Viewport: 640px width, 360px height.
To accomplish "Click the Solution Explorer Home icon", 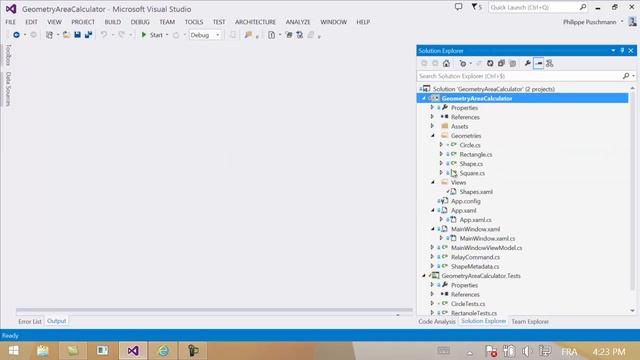I will point(446,63).
